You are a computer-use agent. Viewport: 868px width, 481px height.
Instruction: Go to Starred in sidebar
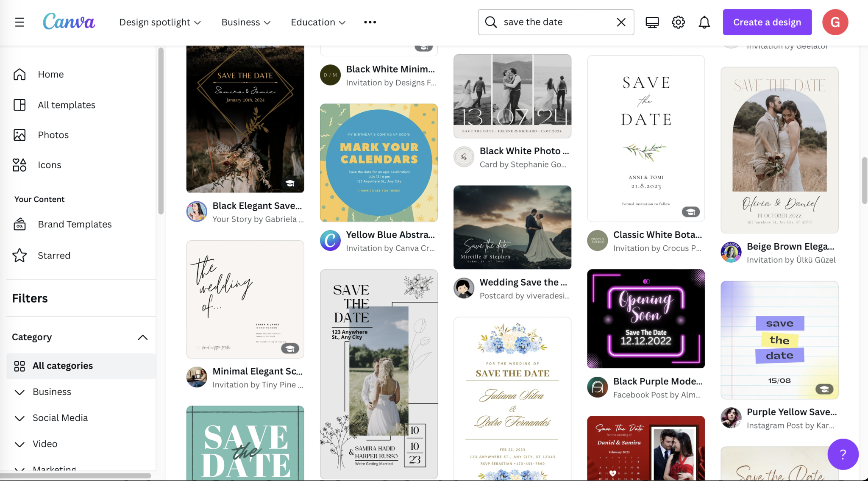(54, 256)
